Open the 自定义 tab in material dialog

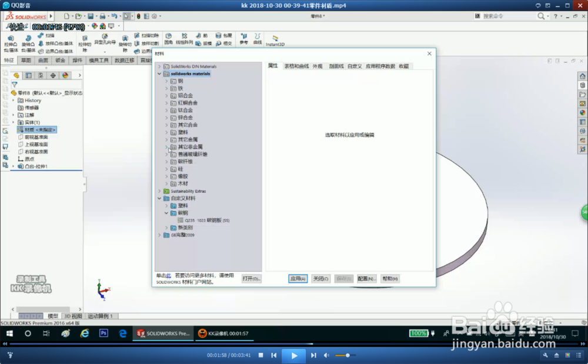coord(355,66)
